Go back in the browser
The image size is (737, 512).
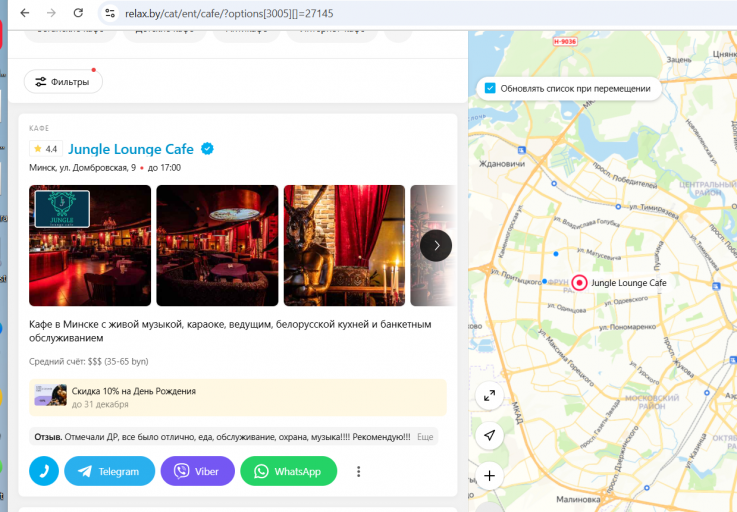click(24, 13)
